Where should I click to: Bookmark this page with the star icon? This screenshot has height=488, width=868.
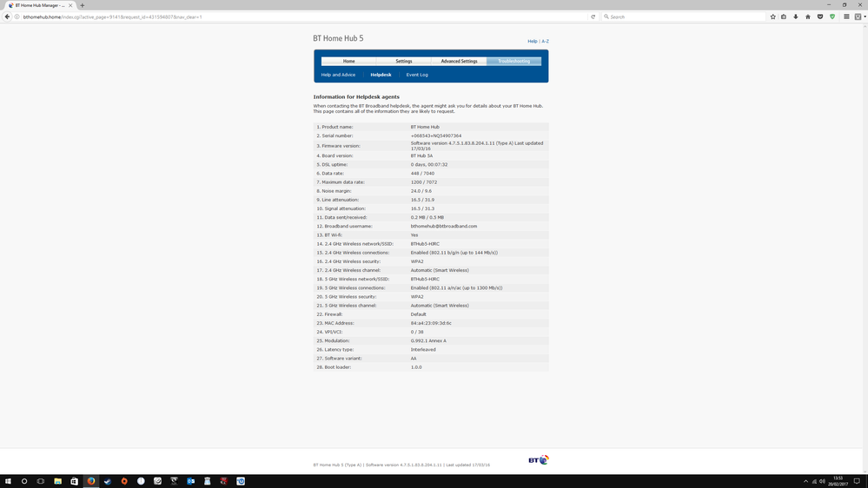coord(772,16)
